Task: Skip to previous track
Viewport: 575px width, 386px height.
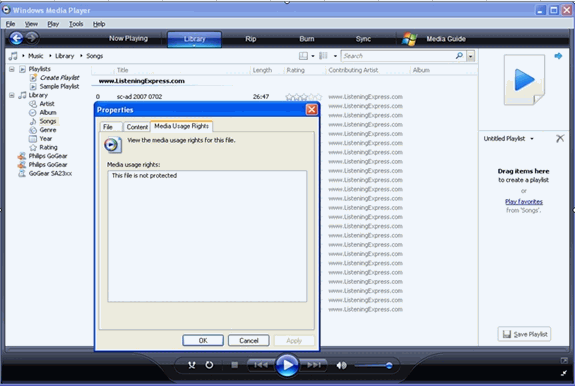Action: tap(261, 365)
